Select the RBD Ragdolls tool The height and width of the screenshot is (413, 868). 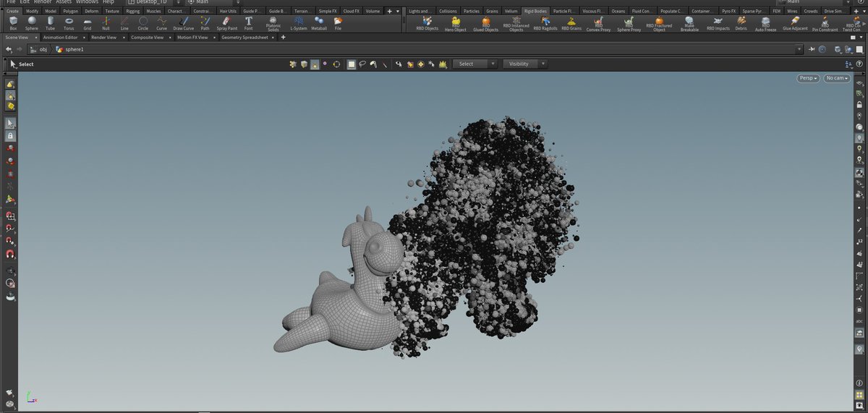pyautogui.click(x=545, y=24)
